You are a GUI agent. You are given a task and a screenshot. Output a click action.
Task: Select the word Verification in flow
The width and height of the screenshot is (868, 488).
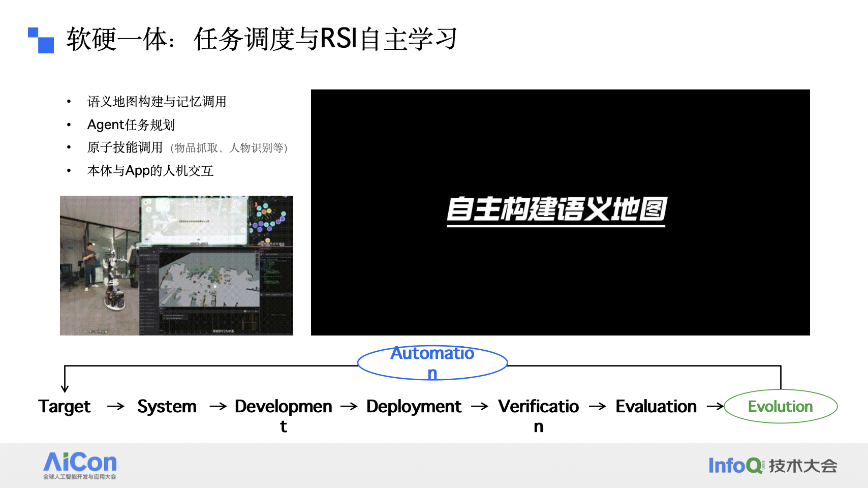539,416
